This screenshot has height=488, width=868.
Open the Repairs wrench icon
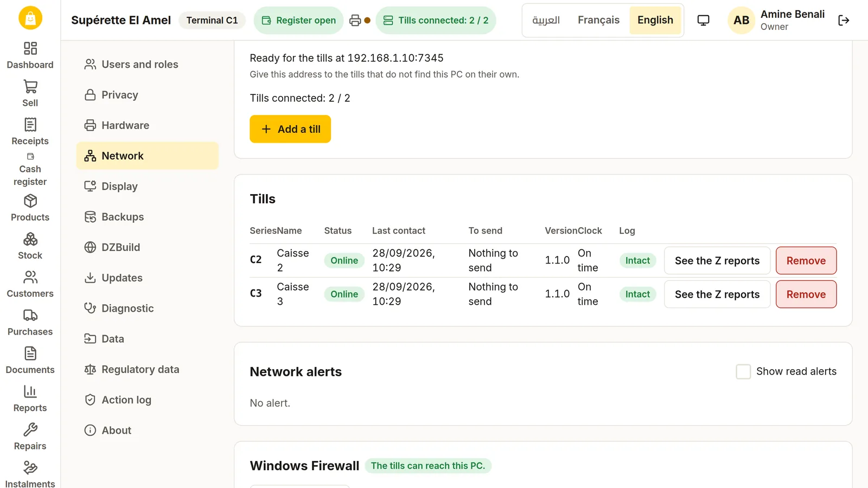(30, 430)
